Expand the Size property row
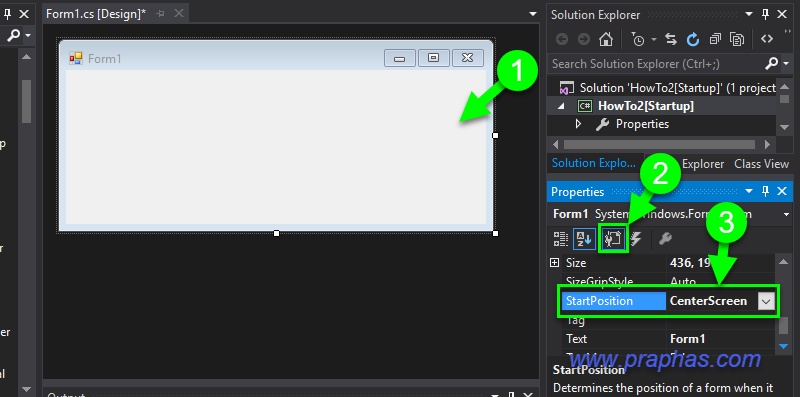Screen dimensions: 800x397 coord(555,263)
